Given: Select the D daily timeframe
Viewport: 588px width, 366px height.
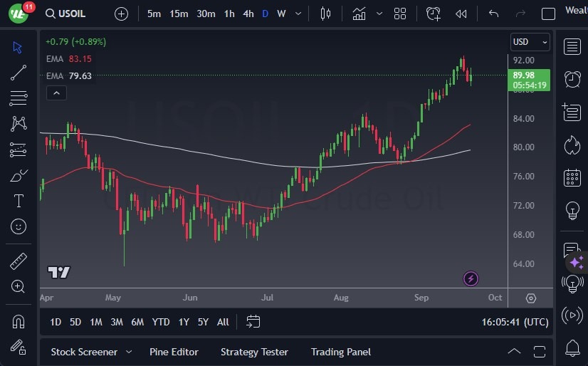Looking at the screenshot, I should click(x=266, y=14).
